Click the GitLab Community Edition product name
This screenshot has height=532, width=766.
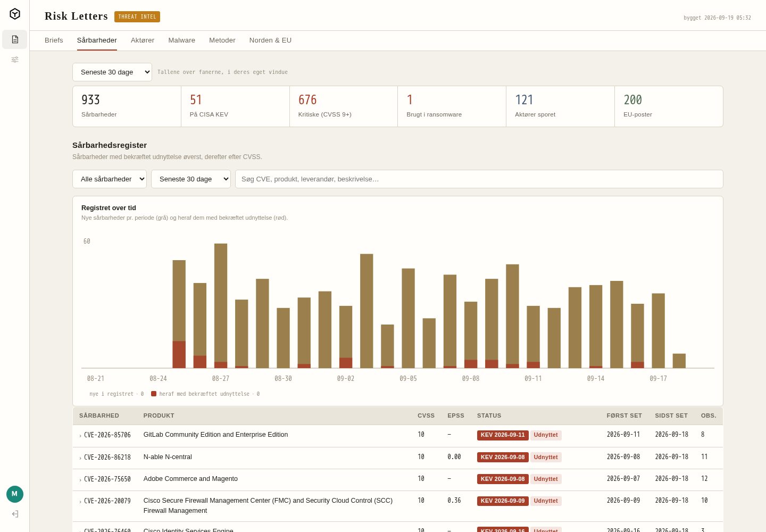(216, 435)
